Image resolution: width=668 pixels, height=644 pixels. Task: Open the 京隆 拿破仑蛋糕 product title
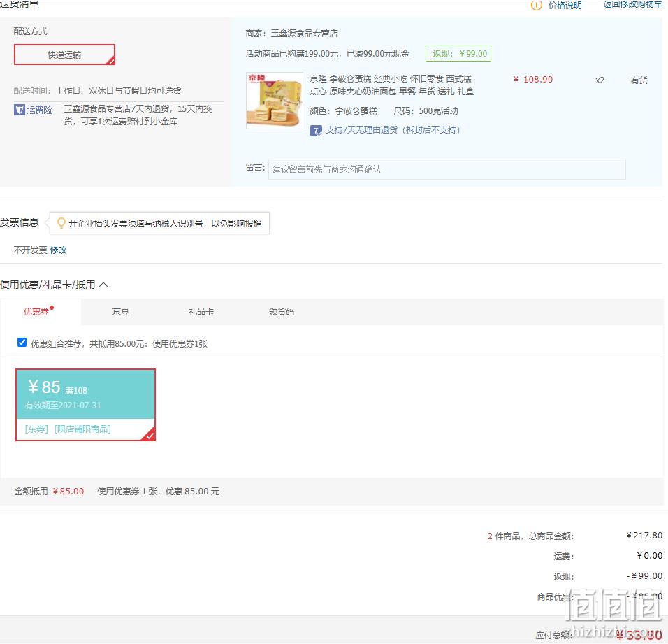tap(391, 85)
